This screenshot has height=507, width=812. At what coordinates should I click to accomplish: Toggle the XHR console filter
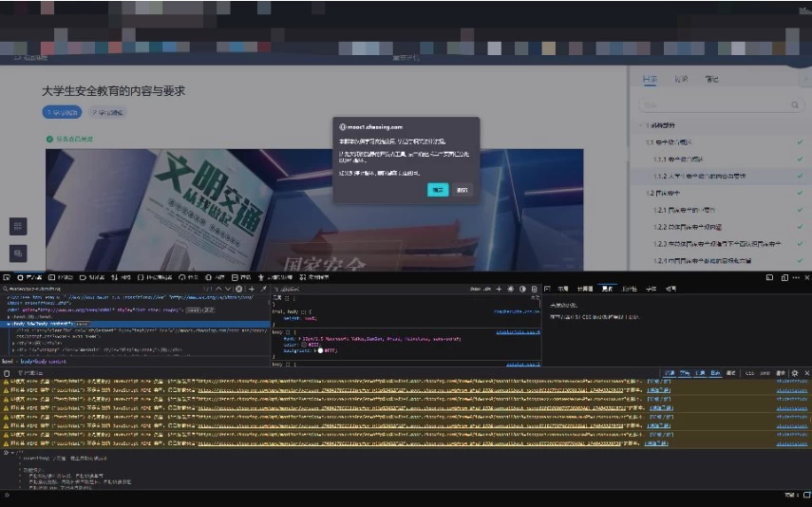coord(765,373)
